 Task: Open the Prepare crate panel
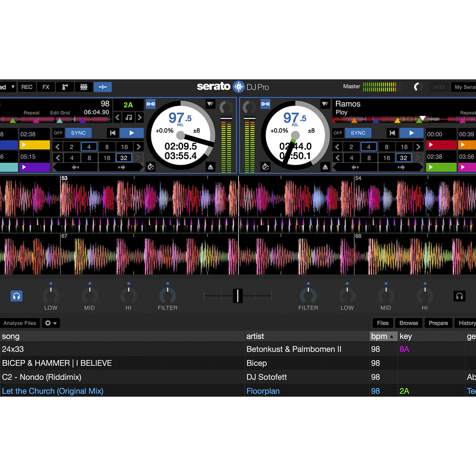click(x=438, y=323)
